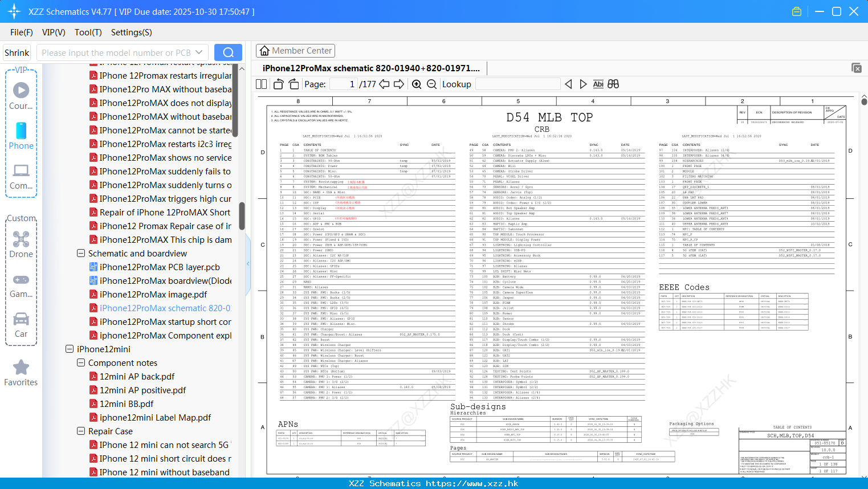Click the VIP gift icon in title bar
This screenshot has height=489, width=868.
tap(797, 11)
